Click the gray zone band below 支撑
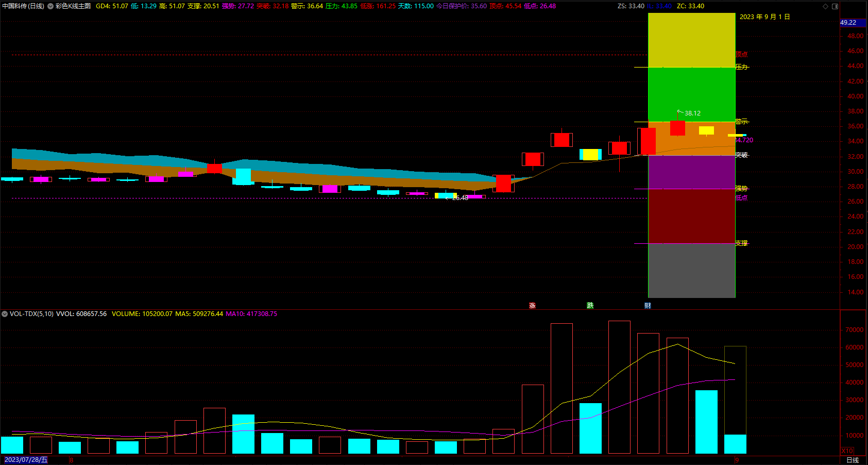This screenshot has width=868, height=465. click(x=691, y=271)
